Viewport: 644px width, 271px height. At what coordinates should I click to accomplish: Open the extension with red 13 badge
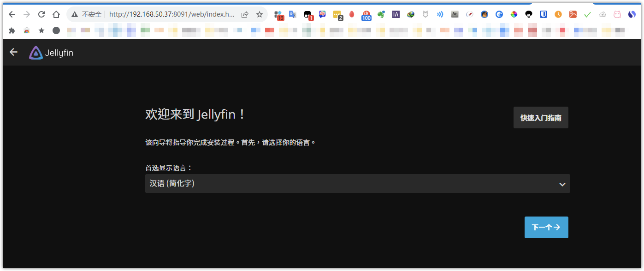(278, 15)
